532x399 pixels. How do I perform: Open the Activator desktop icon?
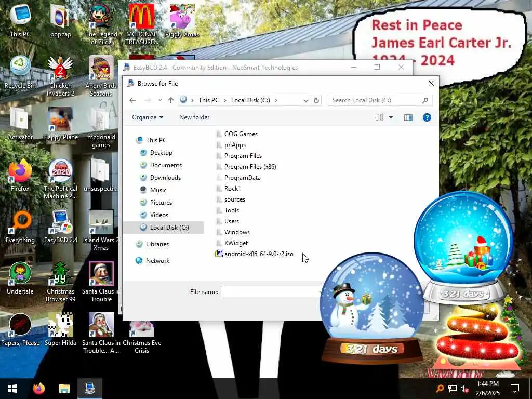20,124
